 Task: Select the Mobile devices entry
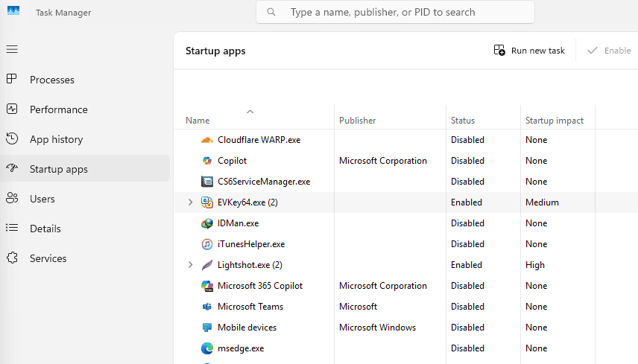[247, 328]
